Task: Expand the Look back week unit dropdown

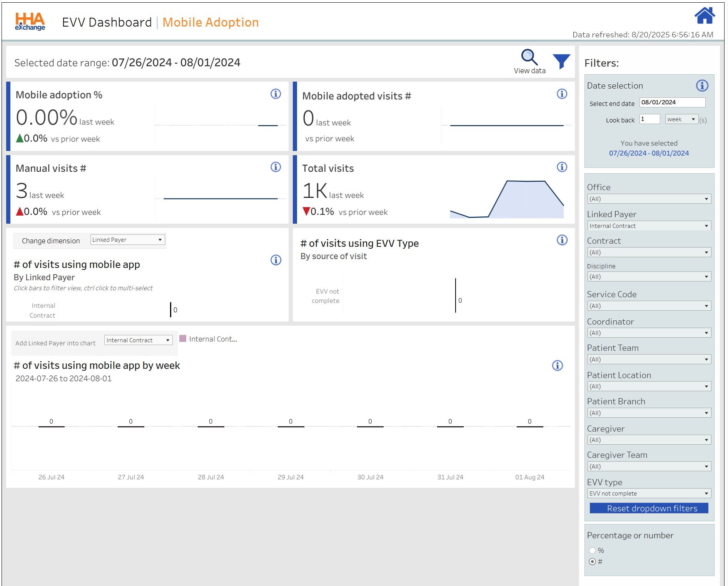Action: coord(681,119)
